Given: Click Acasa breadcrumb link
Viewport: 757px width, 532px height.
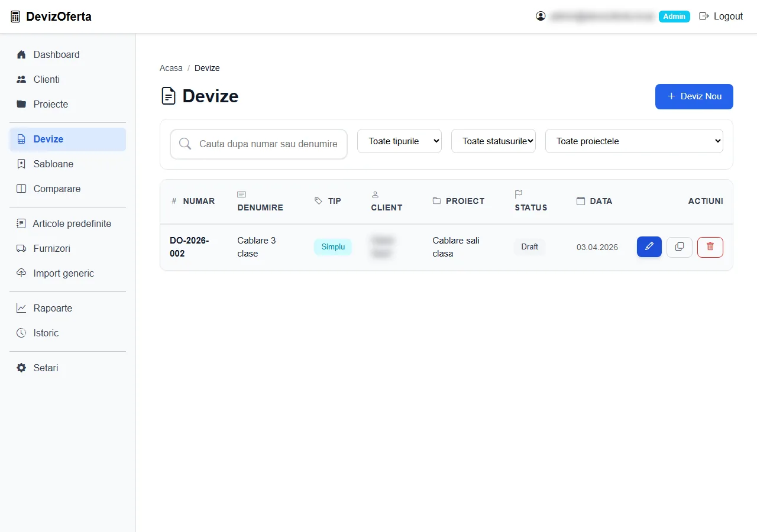Looking at the screenshot, I should (171, 68).
